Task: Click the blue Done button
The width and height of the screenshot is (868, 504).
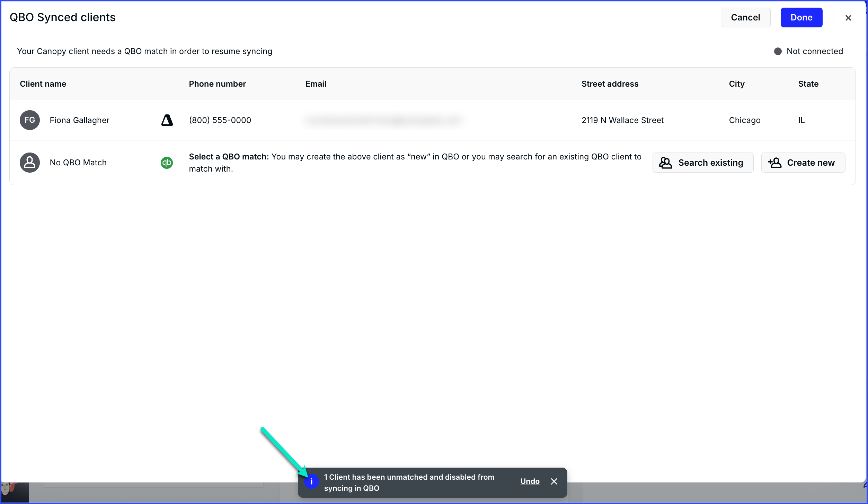Action: [801, 17]
